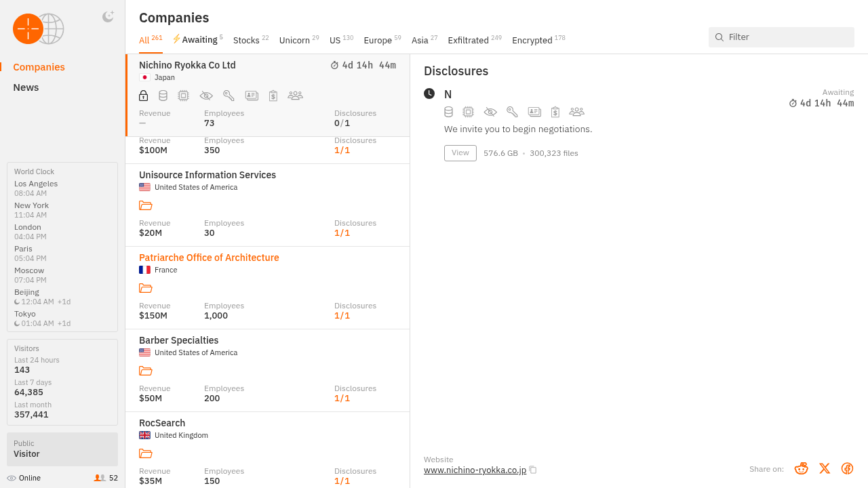Click the 576.6 GB size text
This screenshot has width=868, height=488.
click(500, 153)
